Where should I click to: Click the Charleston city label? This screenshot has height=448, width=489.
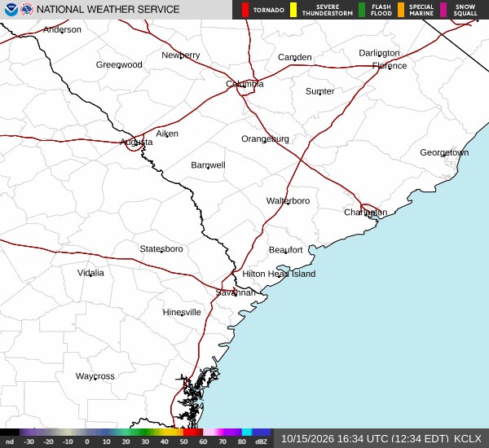click(x=365, y=213)
